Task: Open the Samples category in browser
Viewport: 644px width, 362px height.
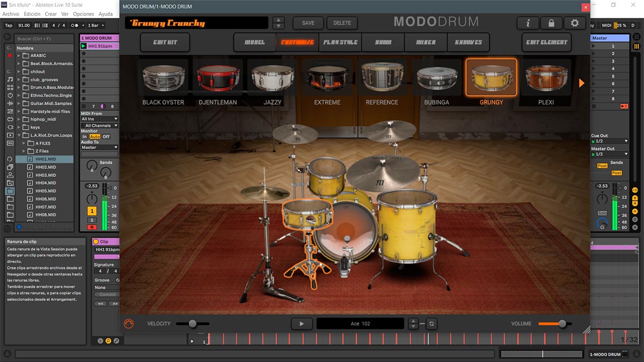Action: pos(10,143)
